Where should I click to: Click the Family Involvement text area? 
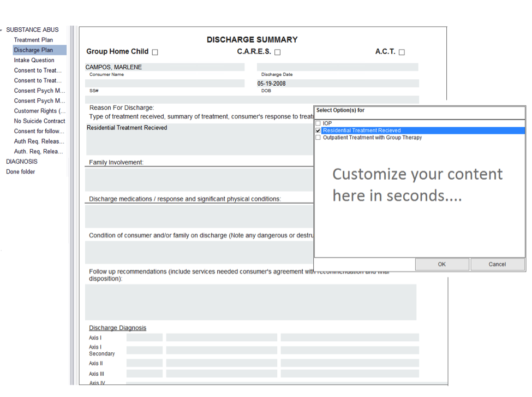pyautogui.click(x=200, y=179)
